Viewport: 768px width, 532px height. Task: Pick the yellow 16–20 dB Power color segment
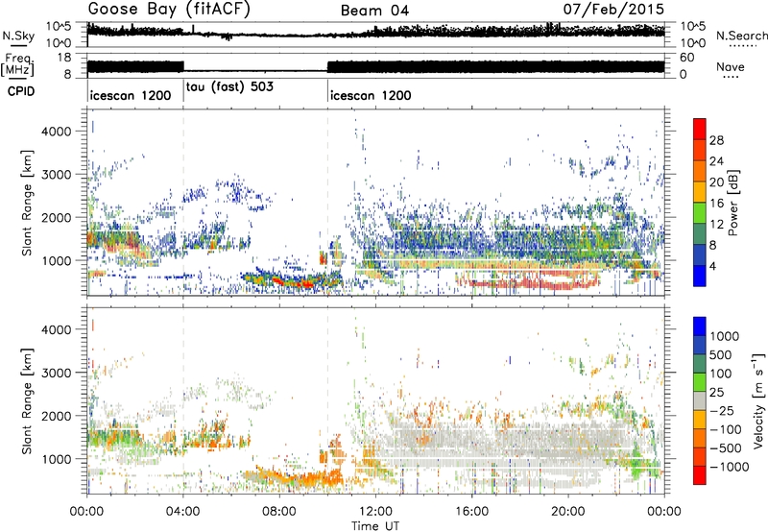coord(700,192)
